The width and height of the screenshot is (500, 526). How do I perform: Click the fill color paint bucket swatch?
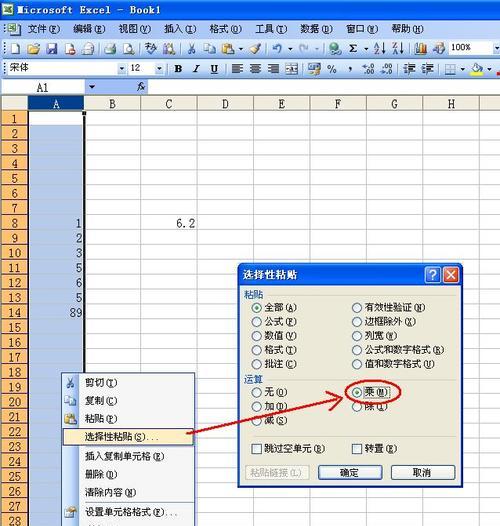tap(477, 69)
